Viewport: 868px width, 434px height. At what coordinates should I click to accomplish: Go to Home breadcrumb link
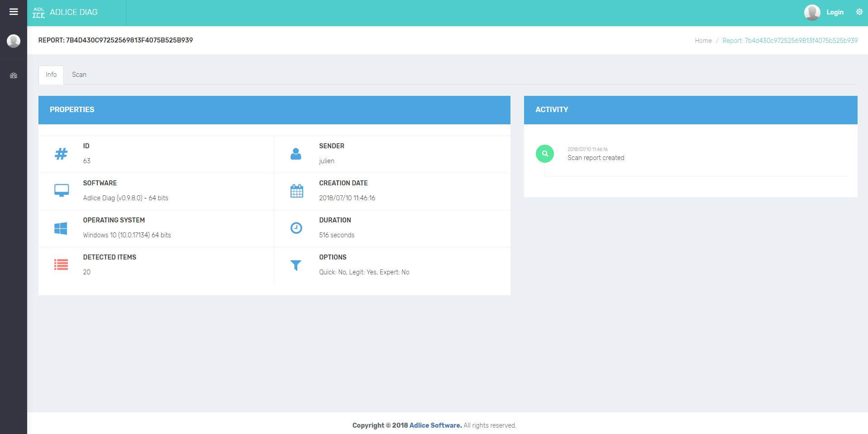click(703, 41)
